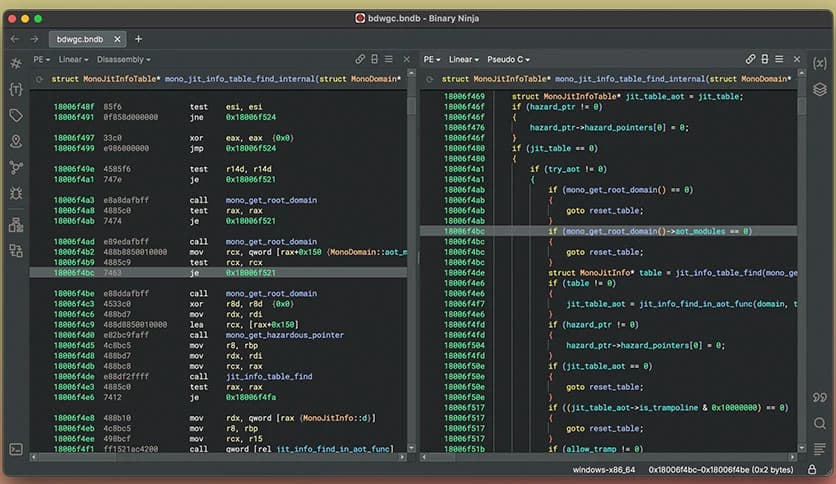Viewport: 836px width, 484px height.
Task: Open the Symbols sidebar panel
Action: click(x=15, y=63)
